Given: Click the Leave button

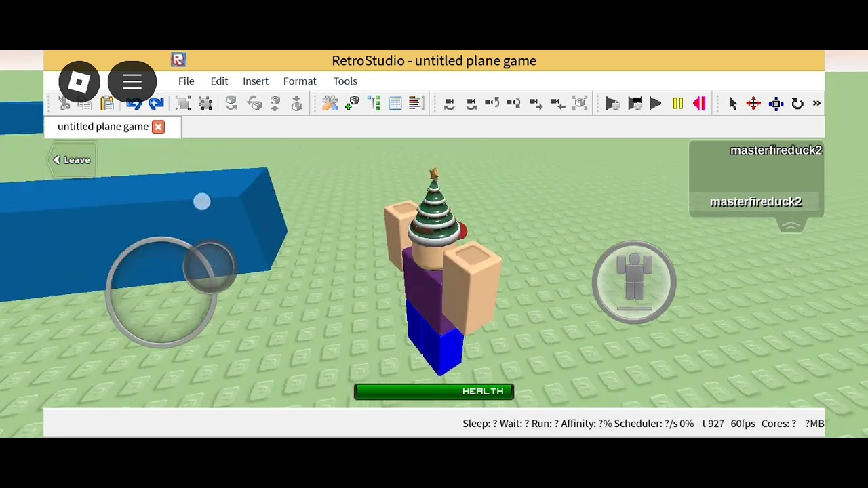Looking at the screenshot, I should 72,160.
